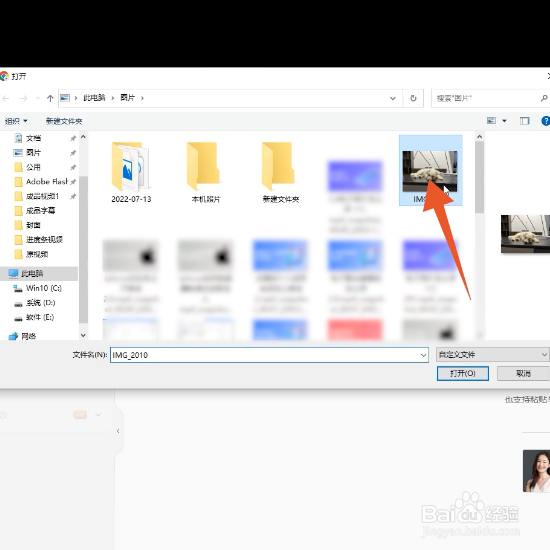Select the 2022-07-13 folder

click(x=131, y=172)
